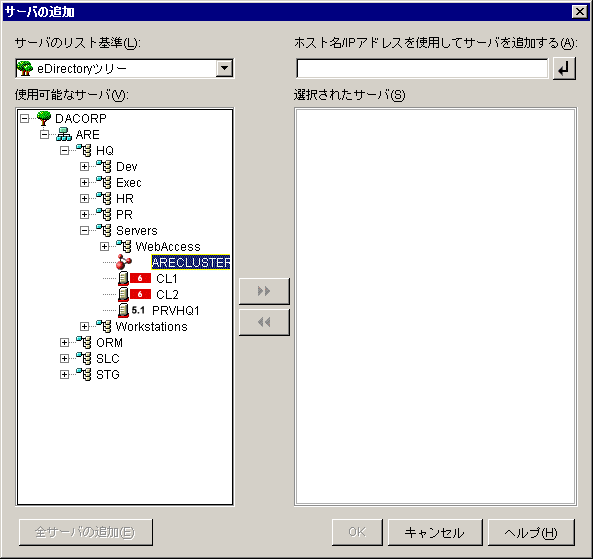Click the ARECLUSTER red cluster icon

(x=124, y=262)
